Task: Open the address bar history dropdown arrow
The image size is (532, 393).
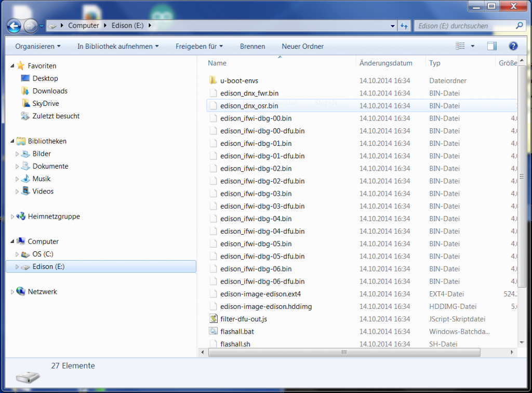Action: pyautogui.click(x=393, y=26)
